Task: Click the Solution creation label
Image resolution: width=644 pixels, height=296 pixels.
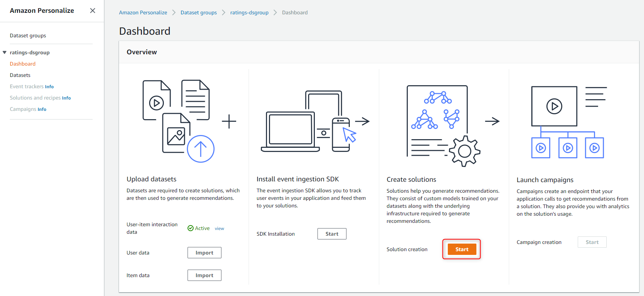Action: (x=407, y=249)
